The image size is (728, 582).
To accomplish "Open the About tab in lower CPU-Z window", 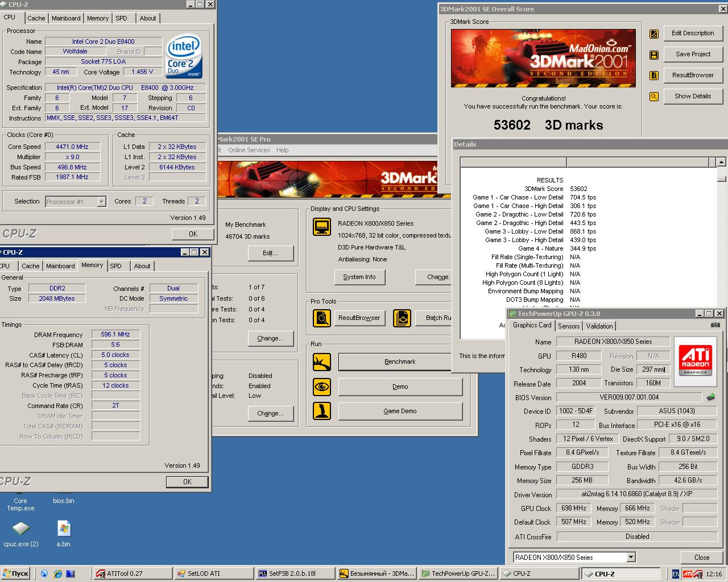I will pyautogui.click(x=142, y=266).
